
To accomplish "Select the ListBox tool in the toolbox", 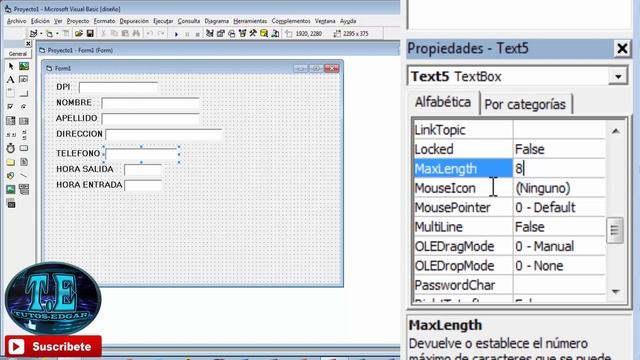I will 24,120.
